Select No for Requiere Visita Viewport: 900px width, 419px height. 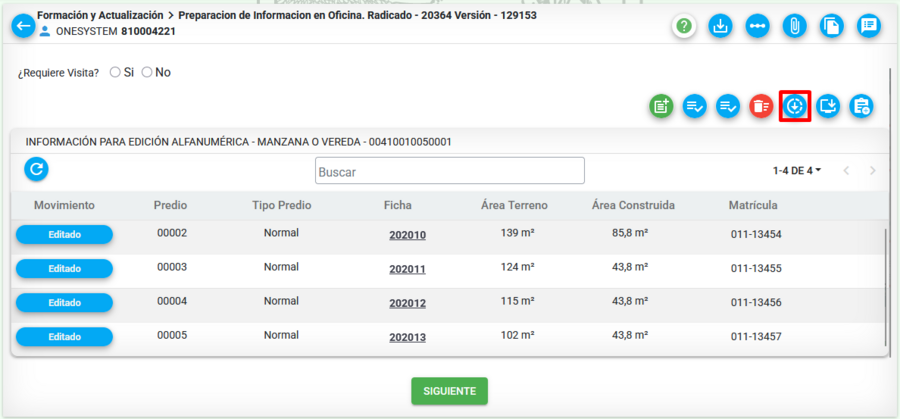147,72
